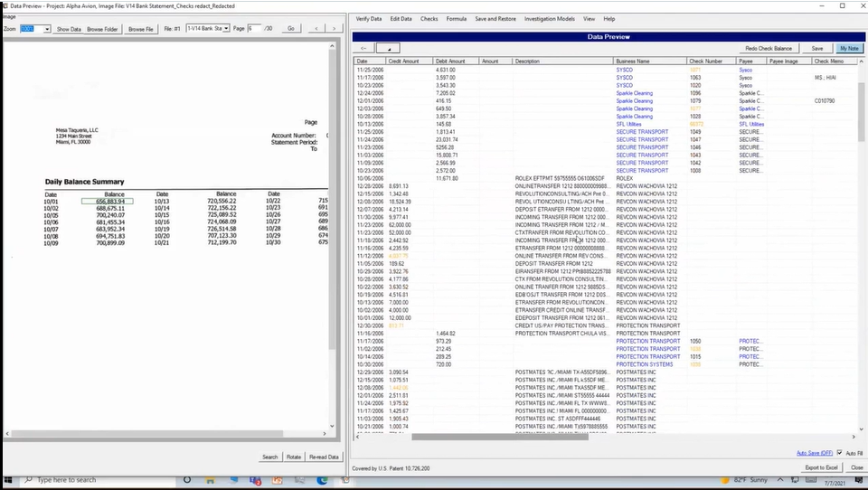Open the Zoom percentage dropdown
Image resolution: width=868 pixels, height=490 pixels.
click(47, 29)
